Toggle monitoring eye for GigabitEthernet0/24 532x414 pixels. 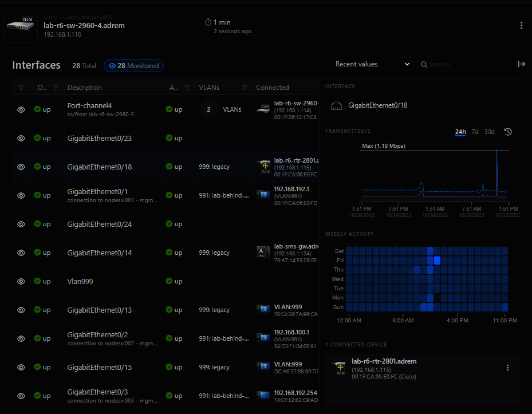pyautogui.click(x=21, y=224)
